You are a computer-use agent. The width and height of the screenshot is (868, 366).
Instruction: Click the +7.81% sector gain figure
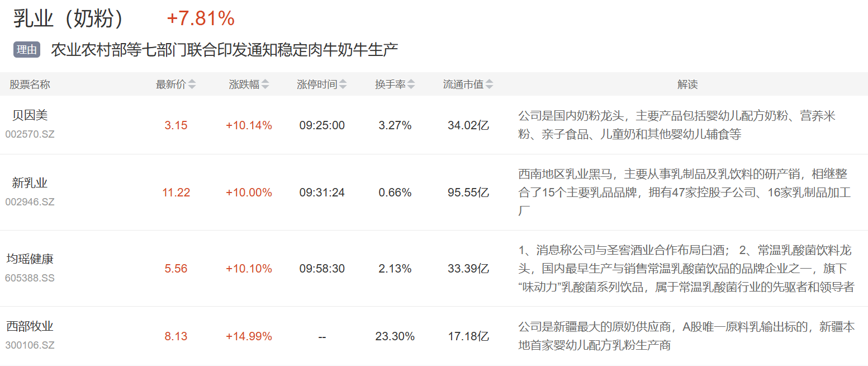201,18
